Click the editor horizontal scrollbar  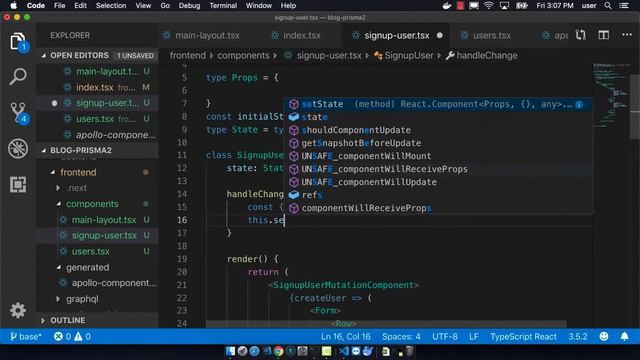[386, 324]
